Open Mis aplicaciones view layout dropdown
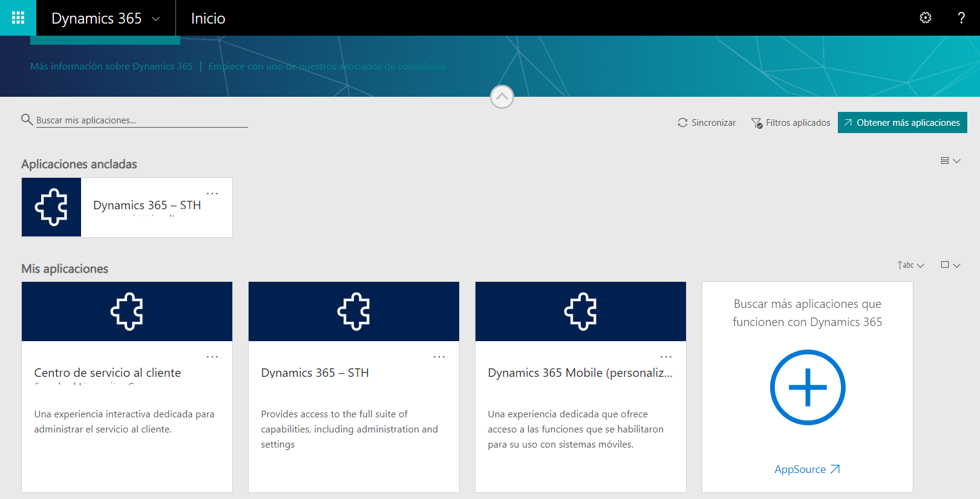980x499 pixels. [950, 265]
